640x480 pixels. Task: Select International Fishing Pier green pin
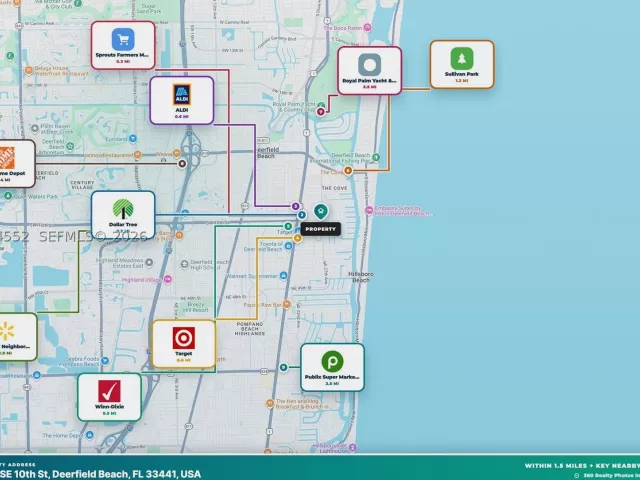click(x=376, y=157)
